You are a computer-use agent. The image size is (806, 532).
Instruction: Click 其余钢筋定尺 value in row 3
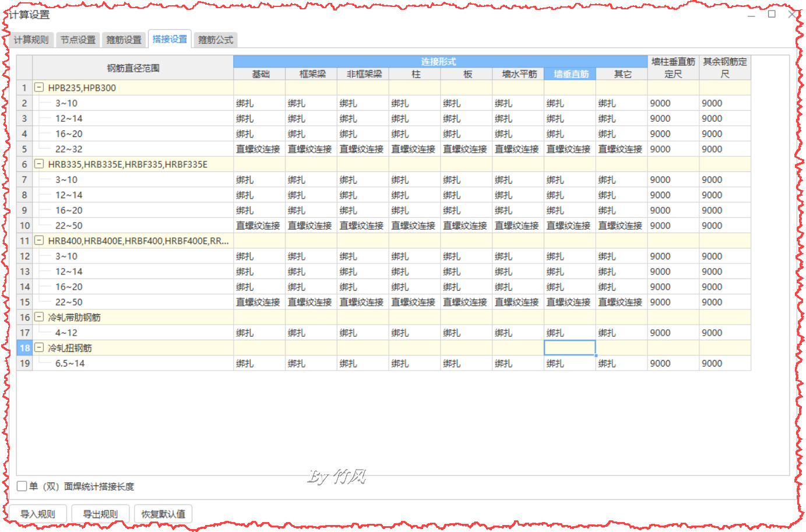(725, 118)
